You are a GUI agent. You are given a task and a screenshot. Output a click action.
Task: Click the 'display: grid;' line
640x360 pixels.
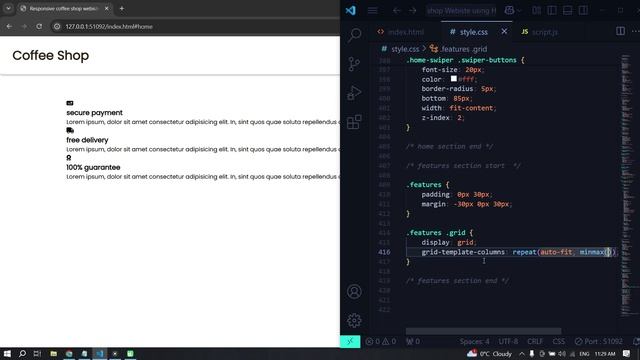449,242
